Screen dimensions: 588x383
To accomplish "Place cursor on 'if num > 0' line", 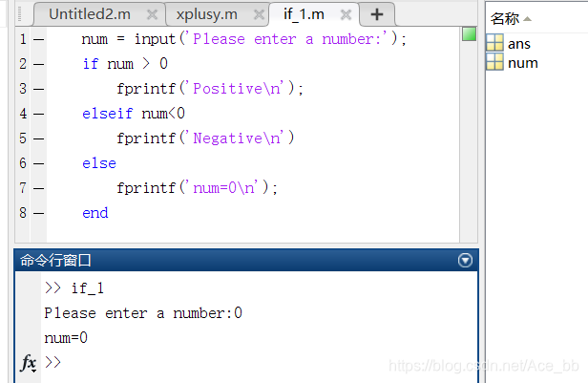I will (x=125, y=64).
